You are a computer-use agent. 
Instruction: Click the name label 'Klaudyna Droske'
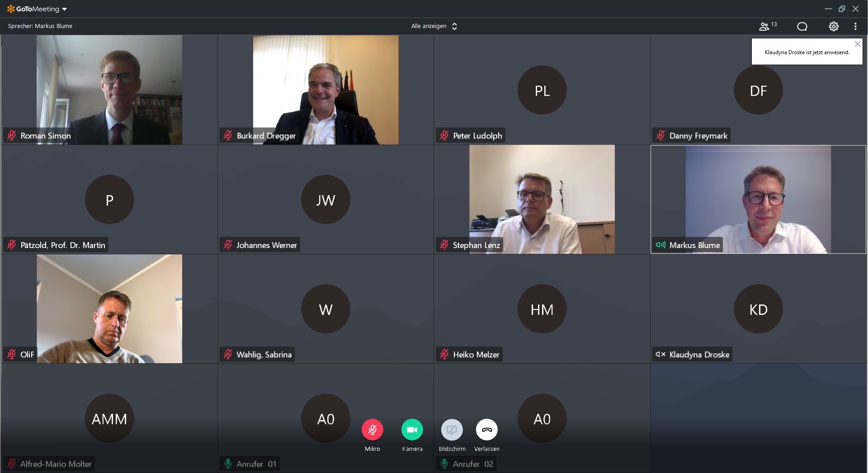tap(699, 354)
